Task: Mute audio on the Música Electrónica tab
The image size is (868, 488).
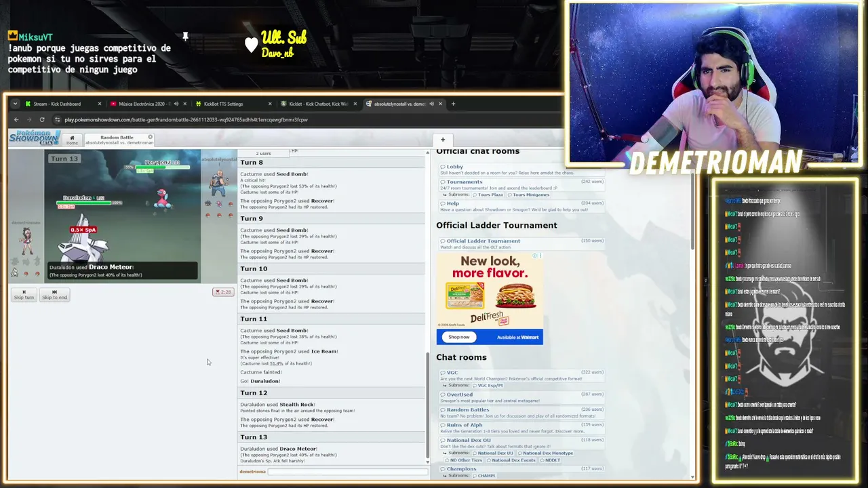Action: point(176,104)
